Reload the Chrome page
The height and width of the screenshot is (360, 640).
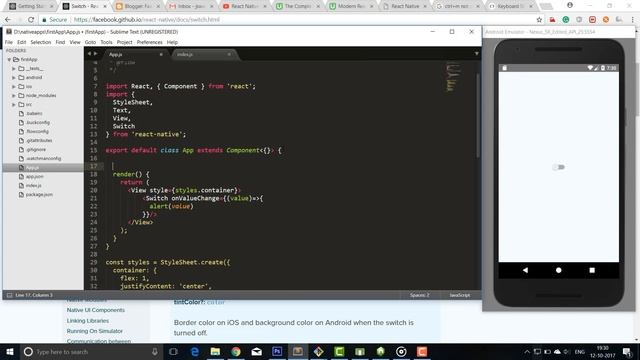coord(31,20)
